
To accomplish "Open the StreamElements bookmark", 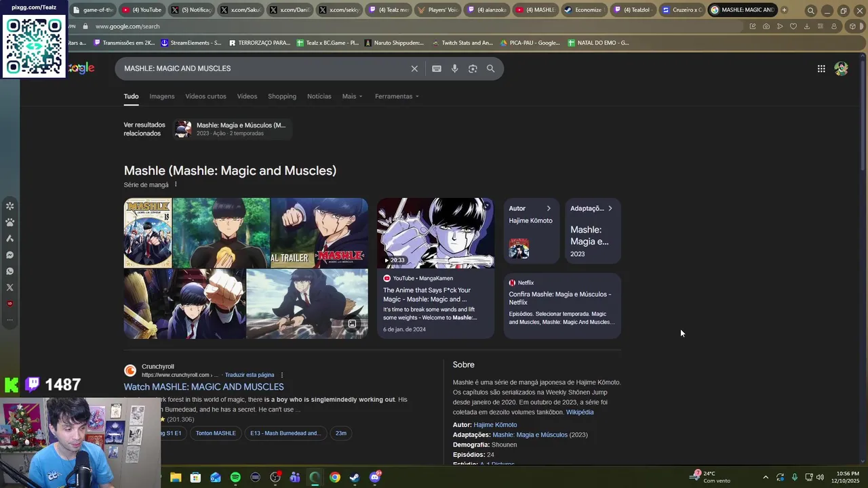I will (x=191, y=43).
